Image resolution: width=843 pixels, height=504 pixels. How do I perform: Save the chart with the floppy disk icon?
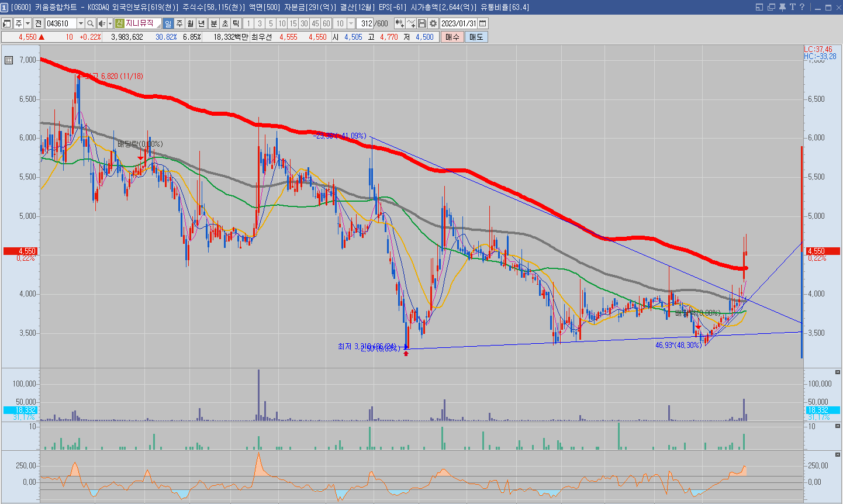(x=422, y=23)
